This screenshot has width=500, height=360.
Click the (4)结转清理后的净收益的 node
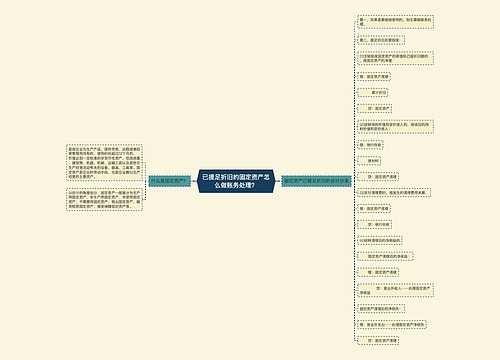[x=380, y=240]
